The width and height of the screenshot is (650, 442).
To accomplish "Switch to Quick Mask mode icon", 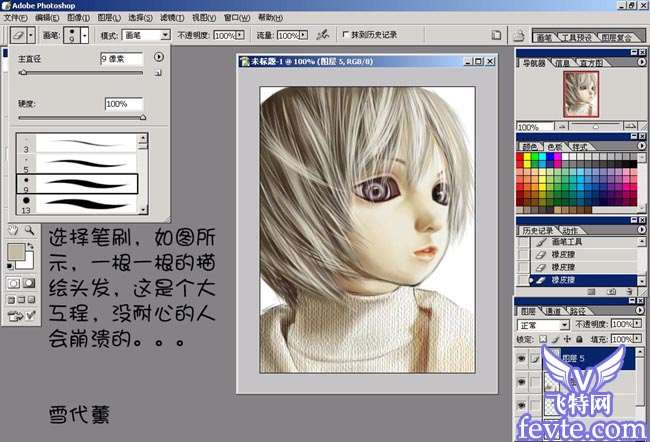I will coord(29,283).
